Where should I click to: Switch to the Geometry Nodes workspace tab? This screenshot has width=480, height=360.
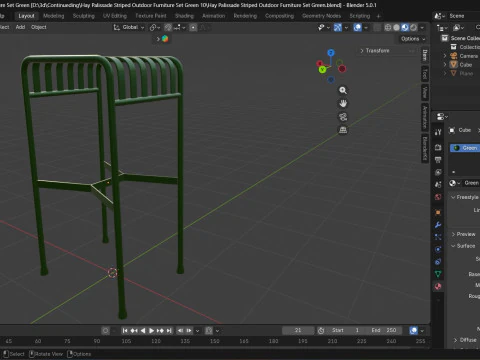[x=321, y=16]
